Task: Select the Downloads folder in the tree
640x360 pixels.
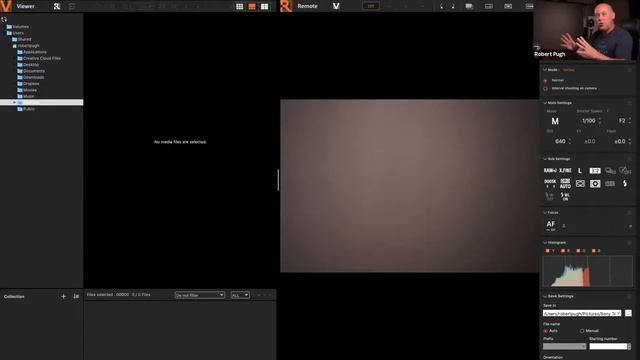Action: point(31,77)
